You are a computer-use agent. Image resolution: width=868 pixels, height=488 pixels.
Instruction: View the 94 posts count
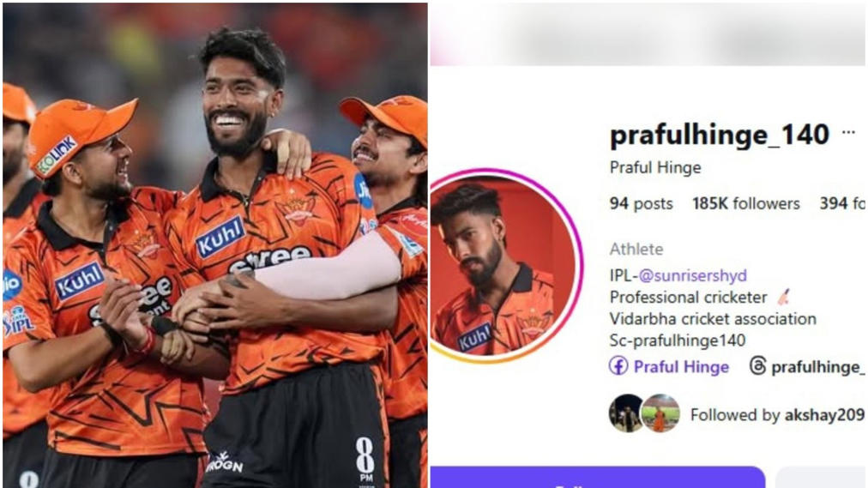pyautogui.click(x=641, y=203)
